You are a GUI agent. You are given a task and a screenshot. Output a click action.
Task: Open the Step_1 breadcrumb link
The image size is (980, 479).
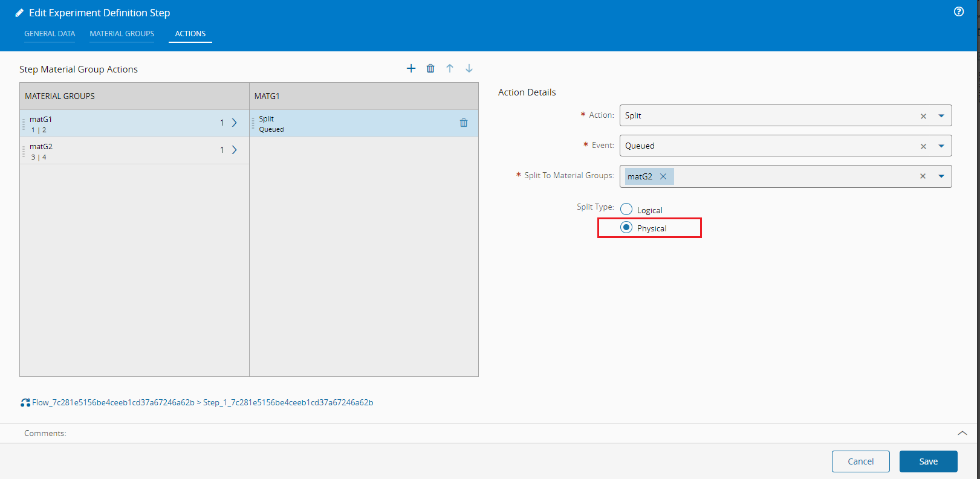[x=288, y=403]
